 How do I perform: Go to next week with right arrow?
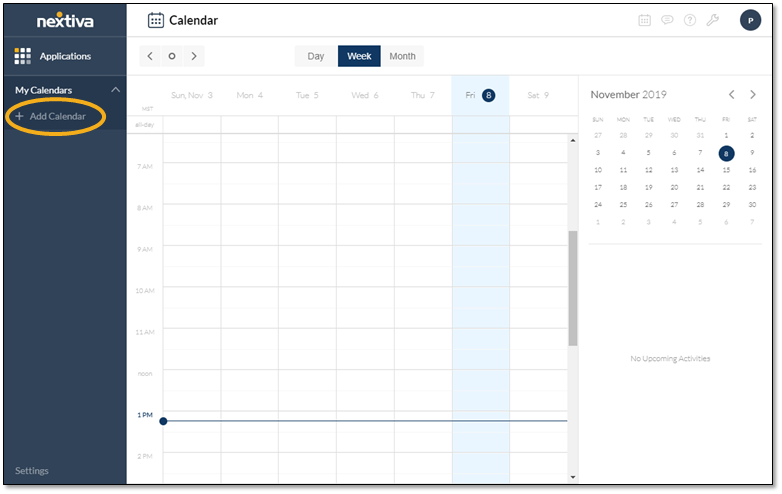(194, 56)
